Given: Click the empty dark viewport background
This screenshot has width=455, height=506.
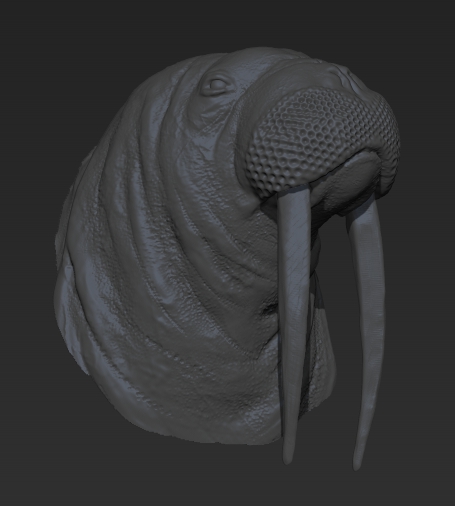Looking at the screenshot, I should point(50,50).
